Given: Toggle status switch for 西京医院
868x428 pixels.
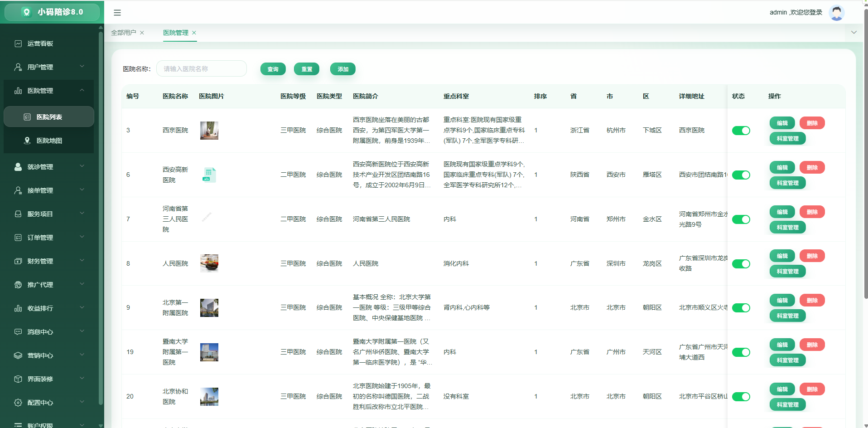Looking at the screenshot, I should [741, 131].
